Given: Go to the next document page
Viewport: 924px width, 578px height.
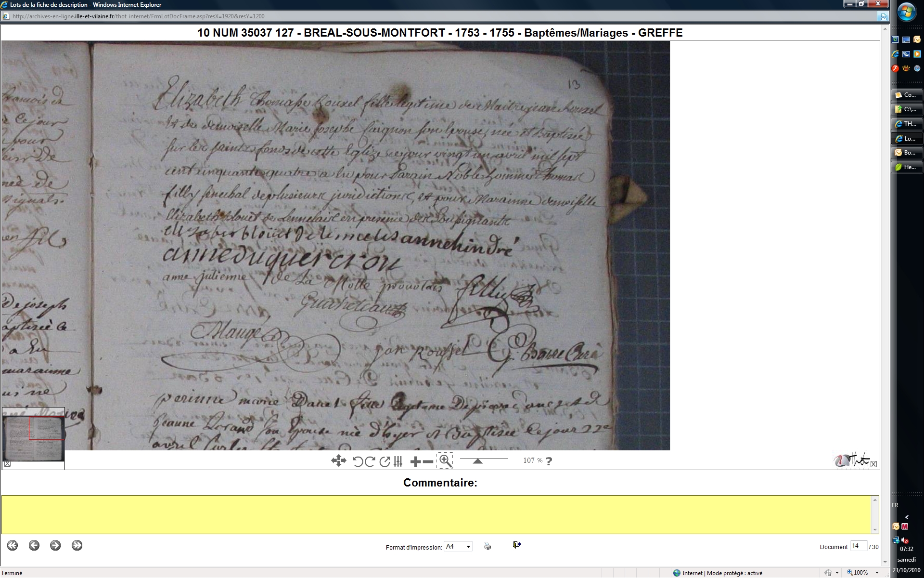Looking at the screenshot, I should (x=55, y=545).
